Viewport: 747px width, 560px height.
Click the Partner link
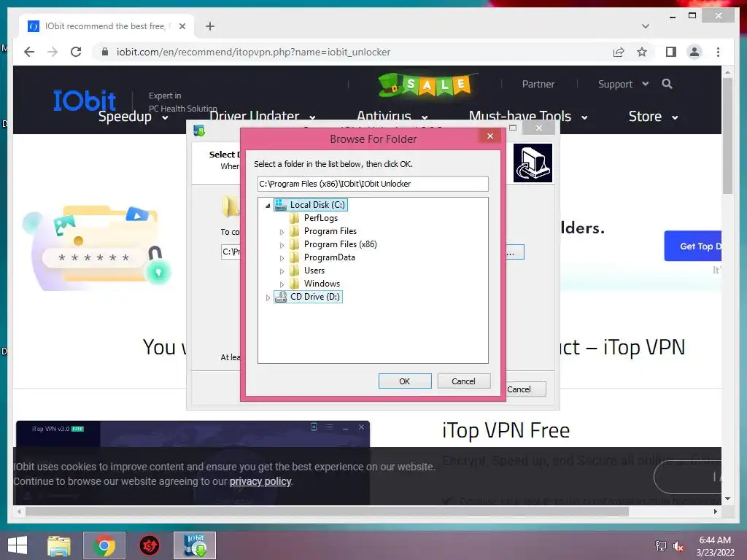point(538,84)
